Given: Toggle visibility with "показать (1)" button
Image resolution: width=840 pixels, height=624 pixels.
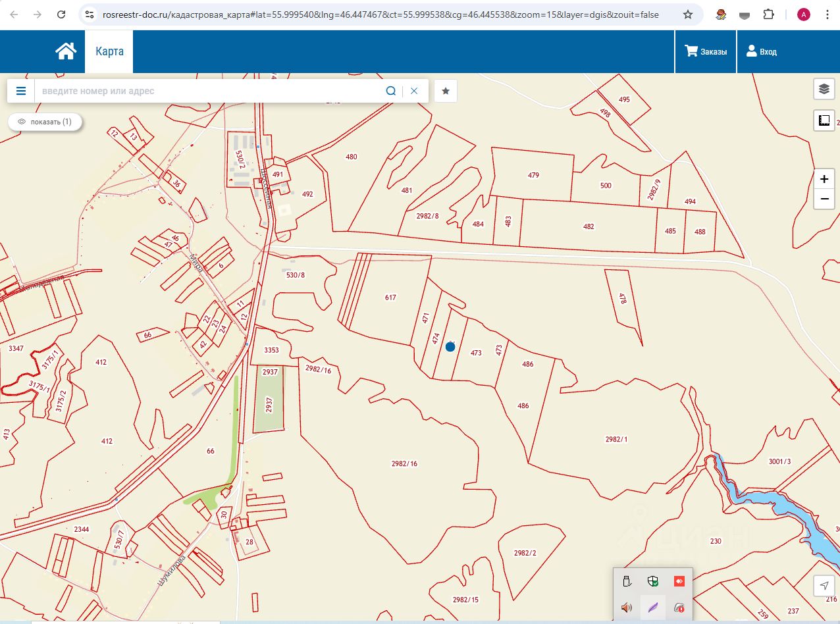Looking at the screenshot, I should click(x=45, y=122).
